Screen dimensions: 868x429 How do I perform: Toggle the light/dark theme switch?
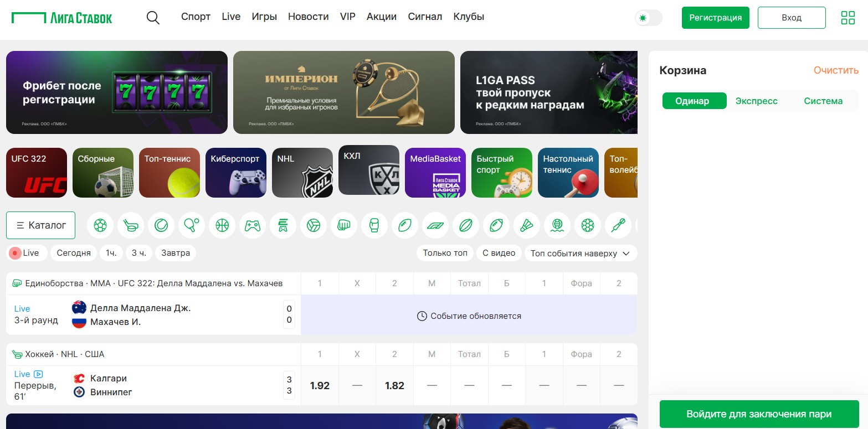coord(649,18)
